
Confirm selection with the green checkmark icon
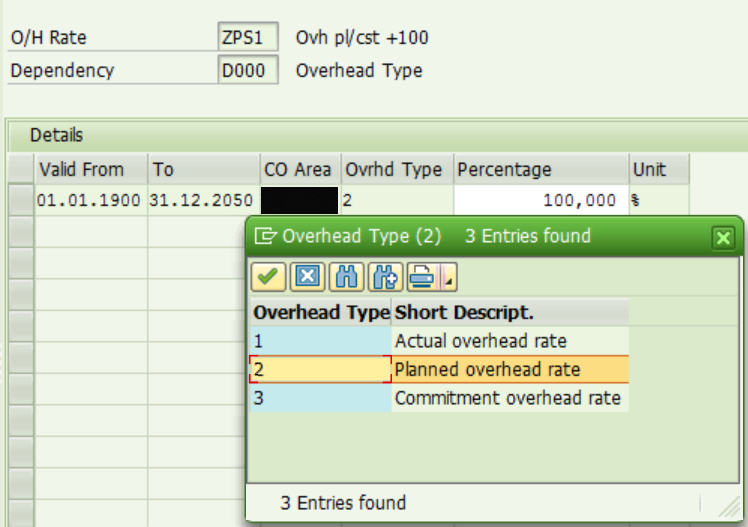coord(268,277)
